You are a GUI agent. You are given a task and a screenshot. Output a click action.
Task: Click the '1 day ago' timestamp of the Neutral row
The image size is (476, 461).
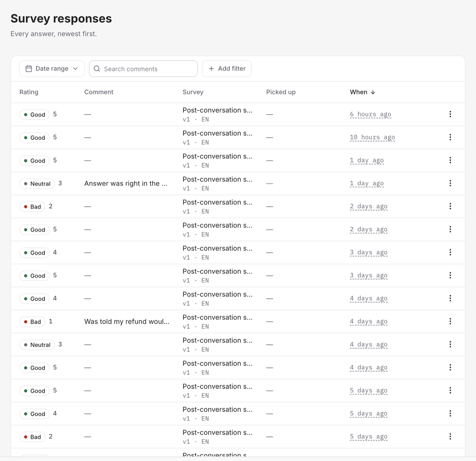[367, 183]
